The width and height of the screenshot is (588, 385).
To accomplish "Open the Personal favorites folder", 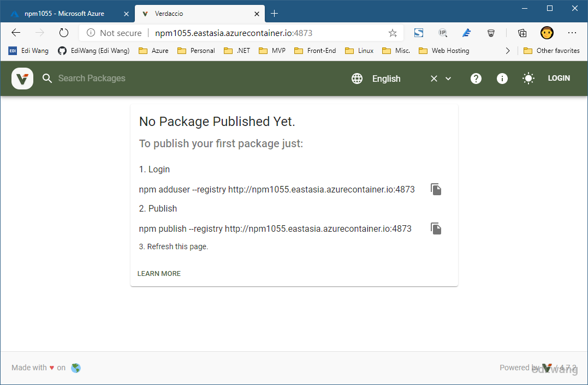I will (196, 51).
